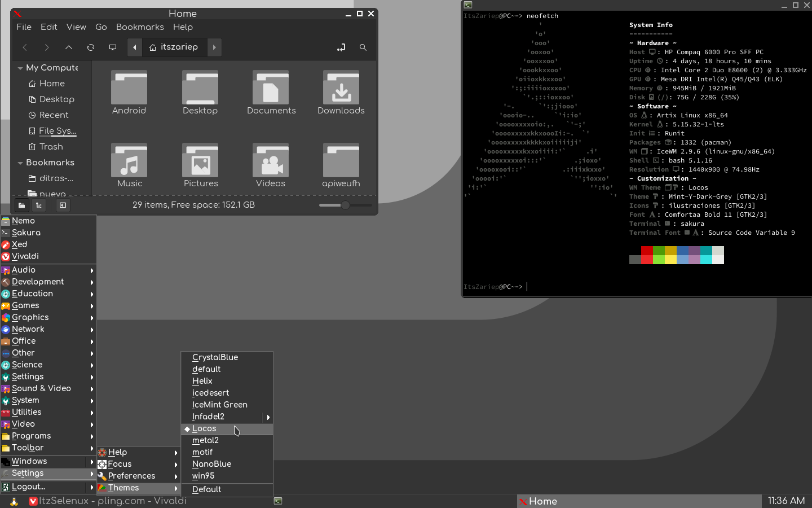Open the Preferences submenu
Image resolution: width=812 pixels, height=508 pixels.
pyautogui.click(x=139, y=476)
